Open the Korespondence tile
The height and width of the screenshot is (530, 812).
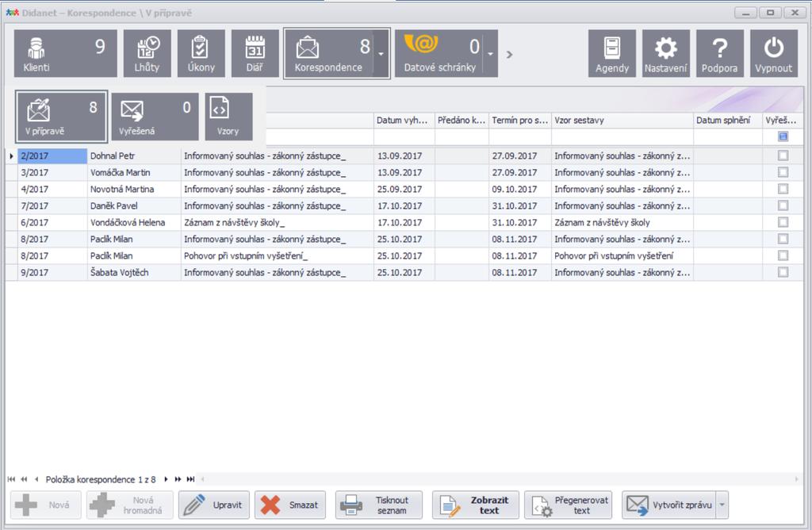[x=329, y=53]
